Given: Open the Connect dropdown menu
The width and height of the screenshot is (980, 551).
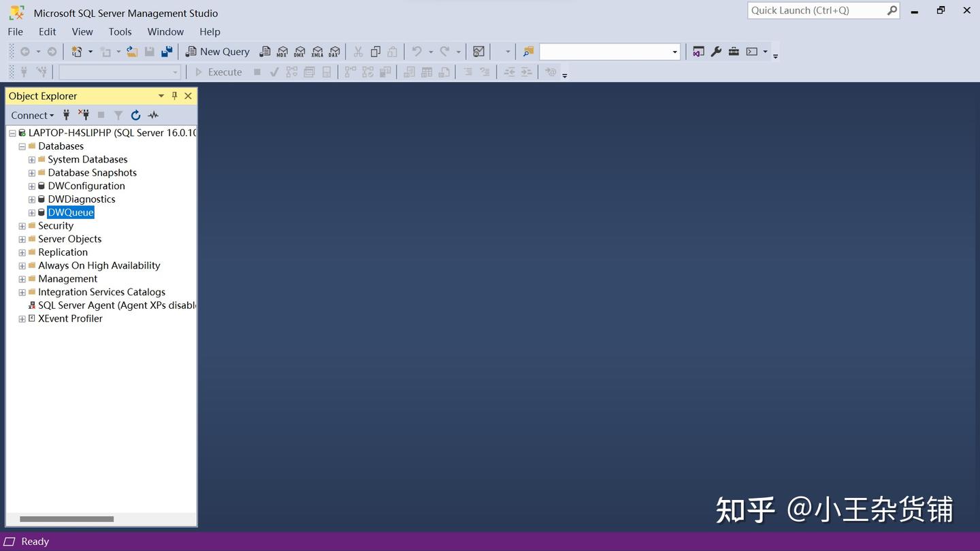Looking at the screenshot, I should click(x=31, y=115).
